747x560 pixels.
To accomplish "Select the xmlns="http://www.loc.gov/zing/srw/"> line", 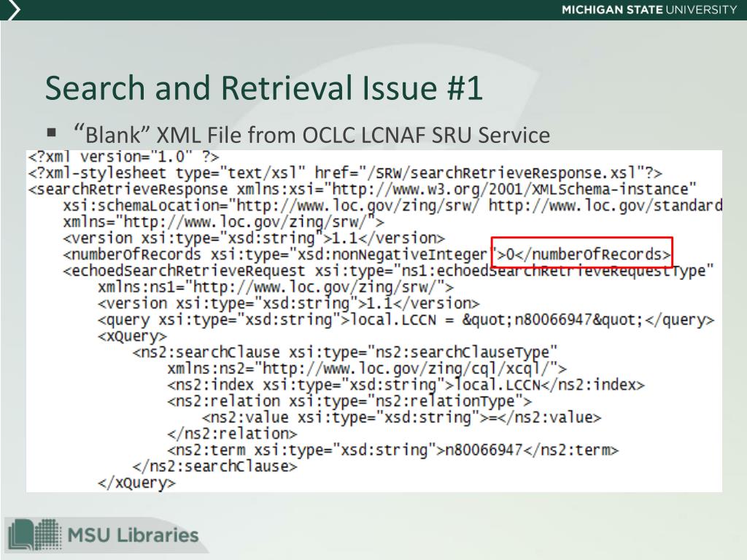I will pyautogui.click(x=223, y=222).
